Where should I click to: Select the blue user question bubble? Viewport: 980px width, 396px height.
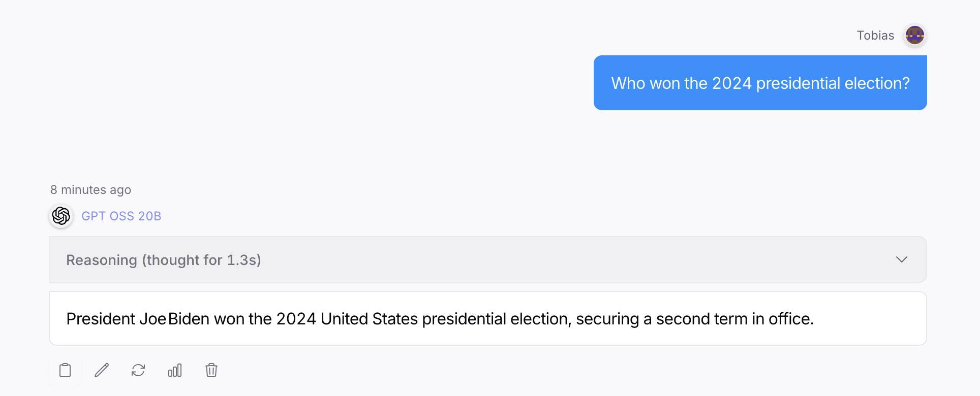(760, 83)
